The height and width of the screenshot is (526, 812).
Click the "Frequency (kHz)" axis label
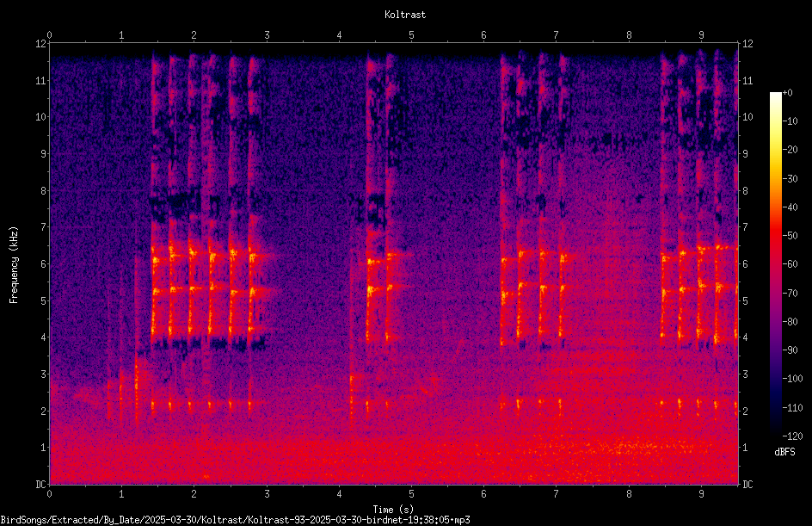[x=14, y=264]
